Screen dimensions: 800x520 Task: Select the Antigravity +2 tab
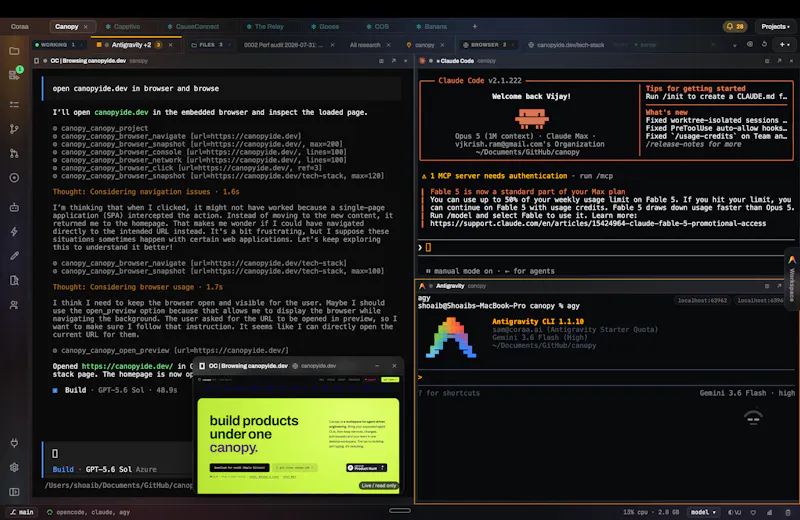coord(131,45)
